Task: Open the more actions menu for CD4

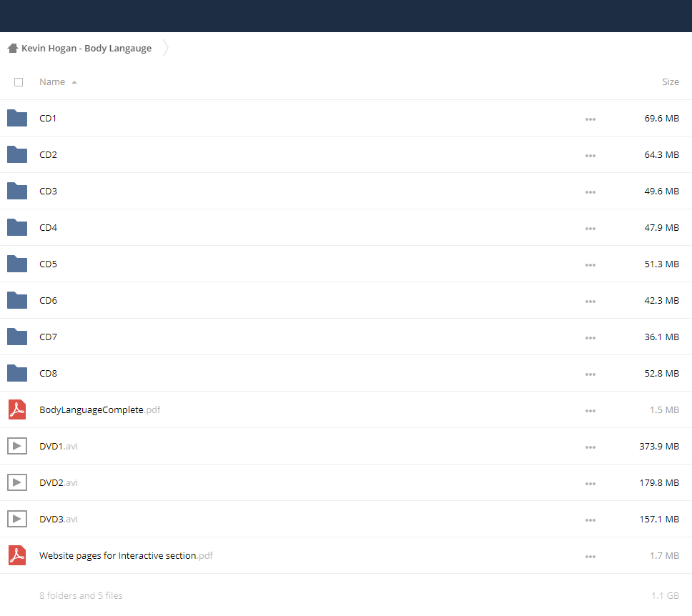Action: point(590,229)
